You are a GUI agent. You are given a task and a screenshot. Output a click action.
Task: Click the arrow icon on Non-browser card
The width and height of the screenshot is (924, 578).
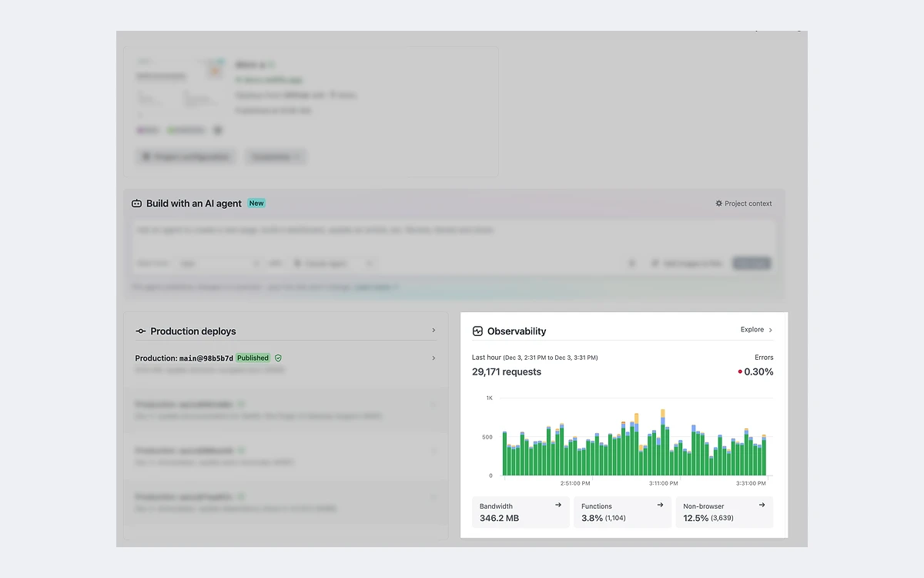tap(762, 505)
